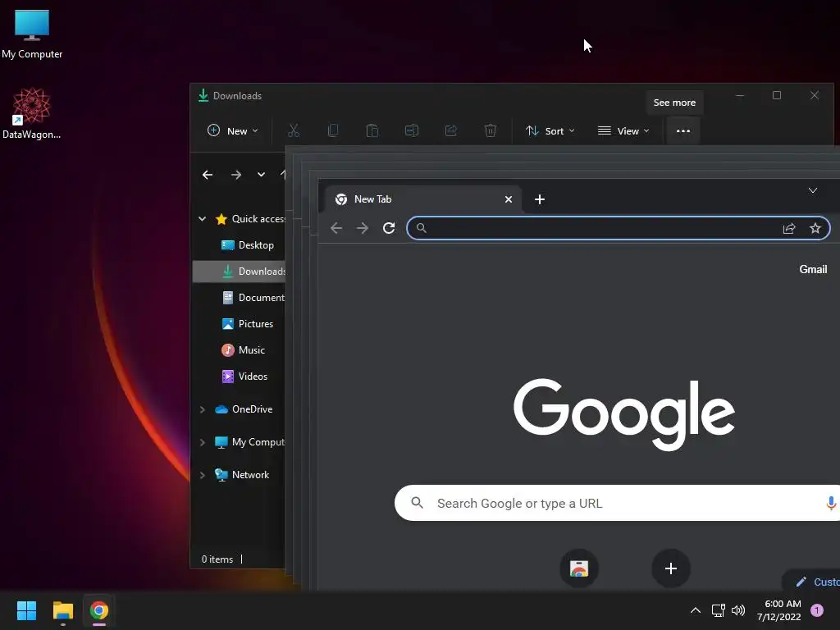Select Downloads in the navigation pane
840x630 pixels.
pos(239,271)
